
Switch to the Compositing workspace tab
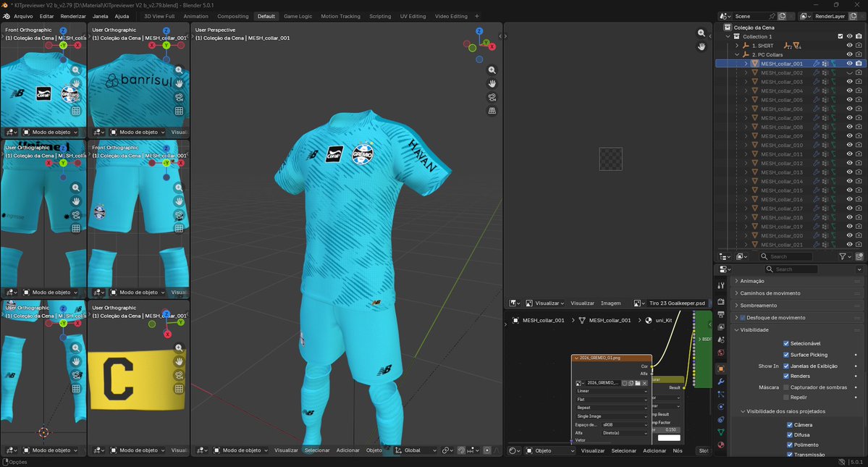click(232, 17)
